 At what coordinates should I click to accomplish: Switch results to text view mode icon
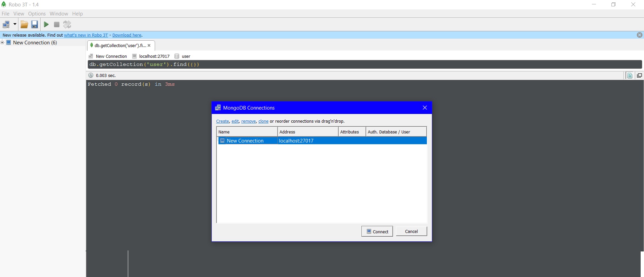[630, 76]
